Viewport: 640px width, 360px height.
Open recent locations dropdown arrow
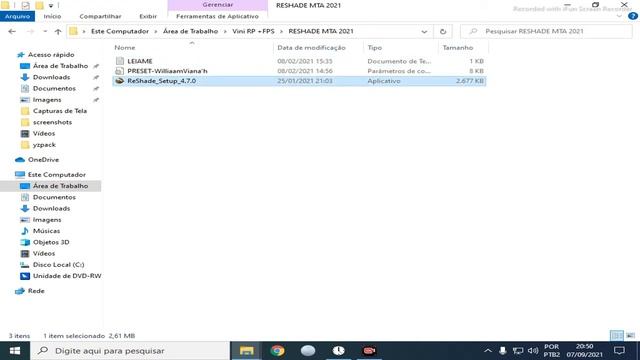(45, 31)
